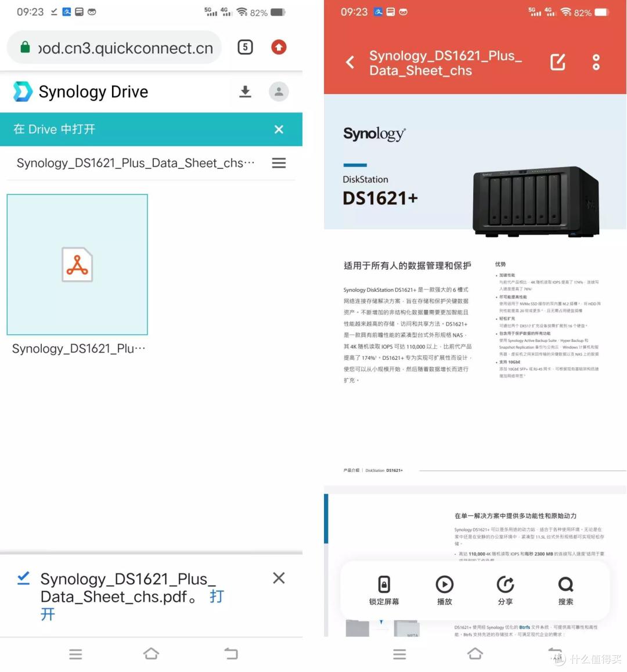Download using the Synology Drive header download icon
Viewport: 627px width, 672px height.
pos(246,91)
